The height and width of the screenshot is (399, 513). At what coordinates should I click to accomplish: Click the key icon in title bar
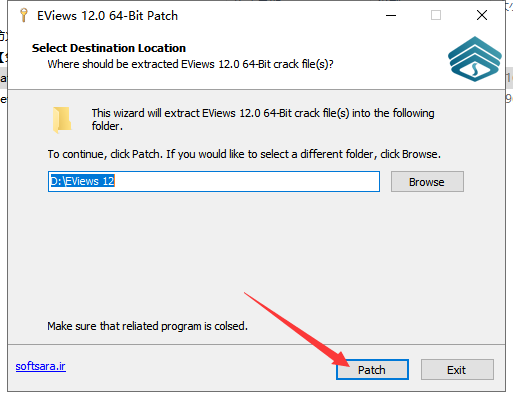24,15
